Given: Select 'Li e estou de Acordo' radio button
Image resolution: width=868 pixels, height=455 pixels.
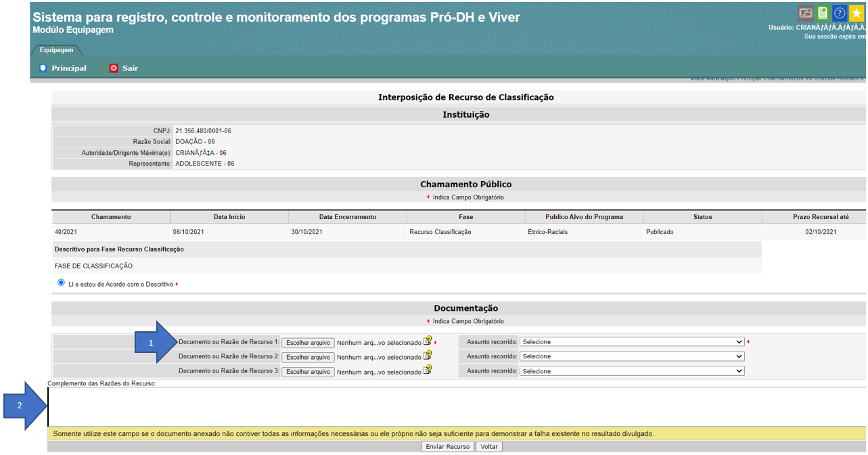Looking at the screenshot, I should 61,283.
